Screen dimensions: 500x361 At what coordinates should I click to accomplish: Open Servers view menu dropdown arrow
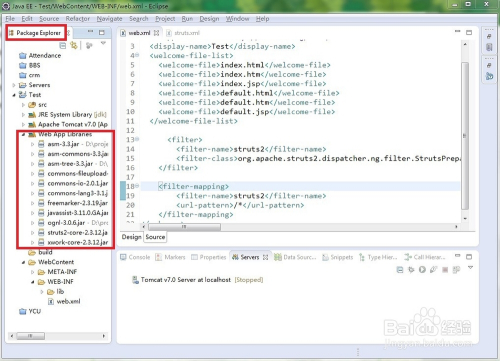coord(470,268)
